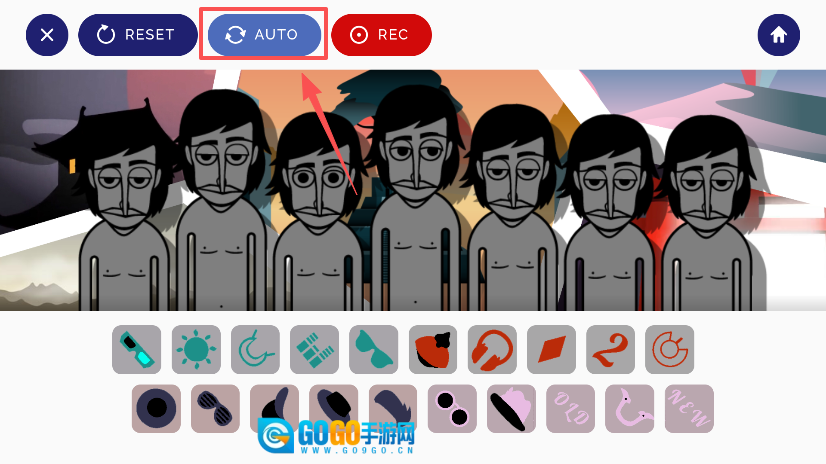The image size is (826, 464).
Task: Pick the pink OLD text icon
Action: point(571,409)
